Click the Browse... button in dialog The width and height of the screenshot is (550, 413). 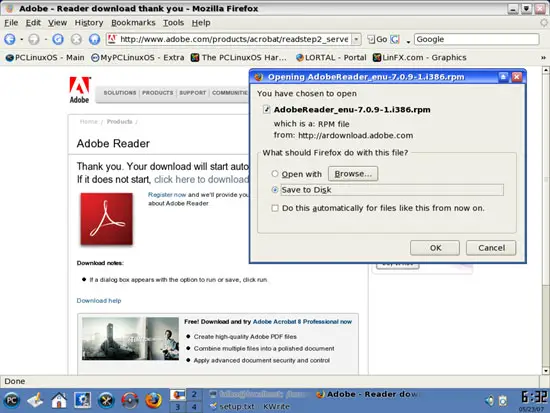353,174
